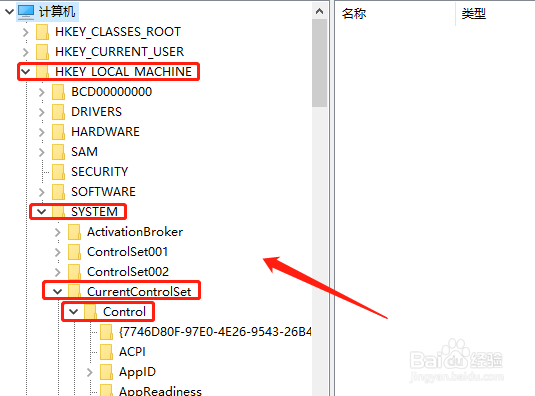Select DRIVERS key label
Image resolution: width=535 pixels, height=396 pixels.
click(96, 112)
